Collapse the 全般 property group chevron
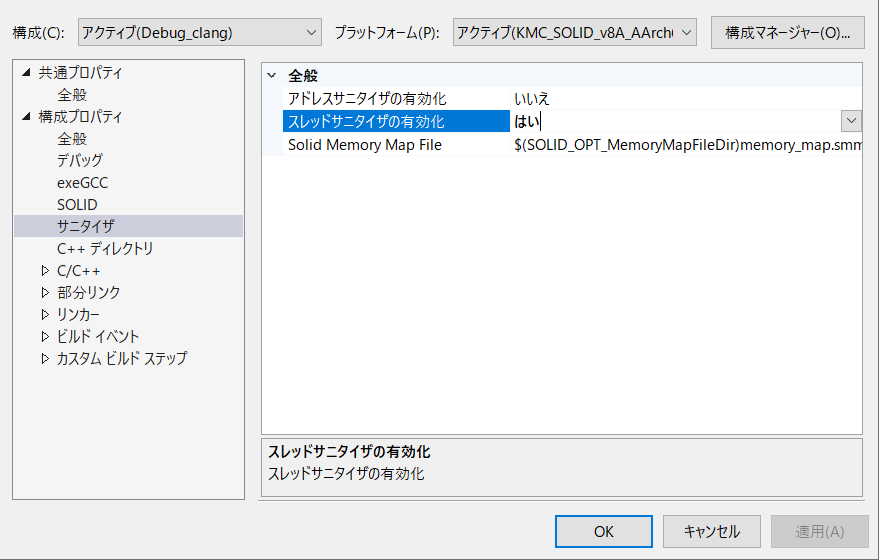The image size is (879, 560). (x=272, y=76)
